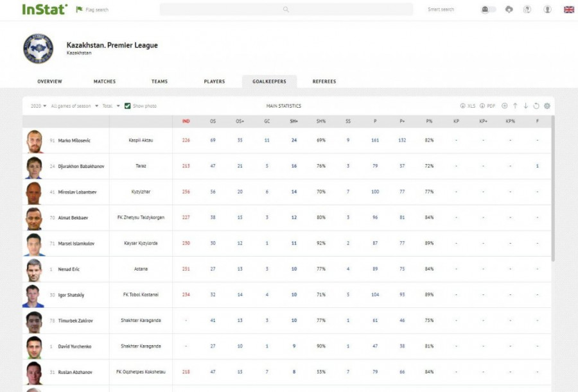Image resolution: width=578 pixels, height=392 pixels.
Task: Open the All games of season dropdown
Action: point(74,106)
